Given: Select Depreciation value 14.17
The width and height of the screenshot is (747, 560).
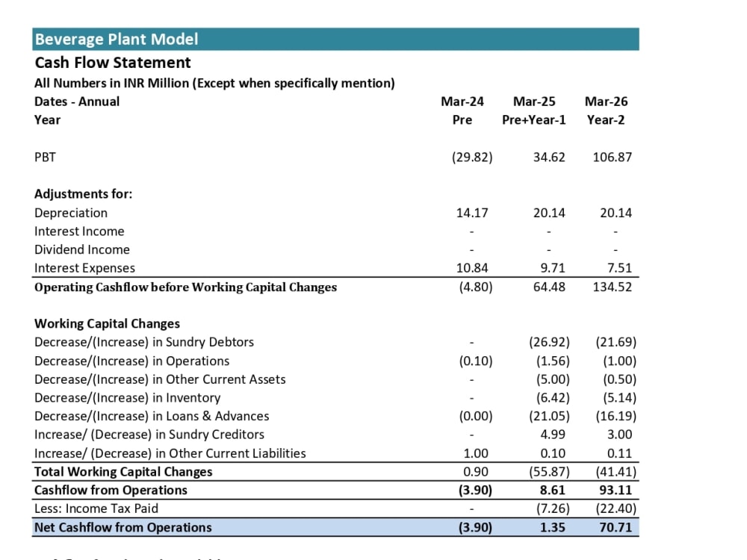Looking at the screenshot, I should 472,213.
